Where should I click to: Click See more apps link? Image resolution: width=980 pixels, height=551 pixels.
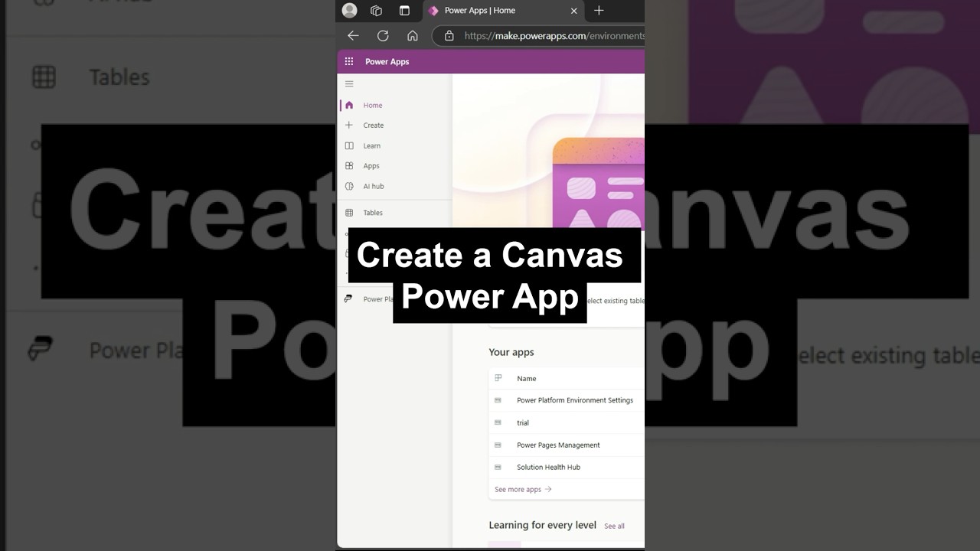coord(523,490)
